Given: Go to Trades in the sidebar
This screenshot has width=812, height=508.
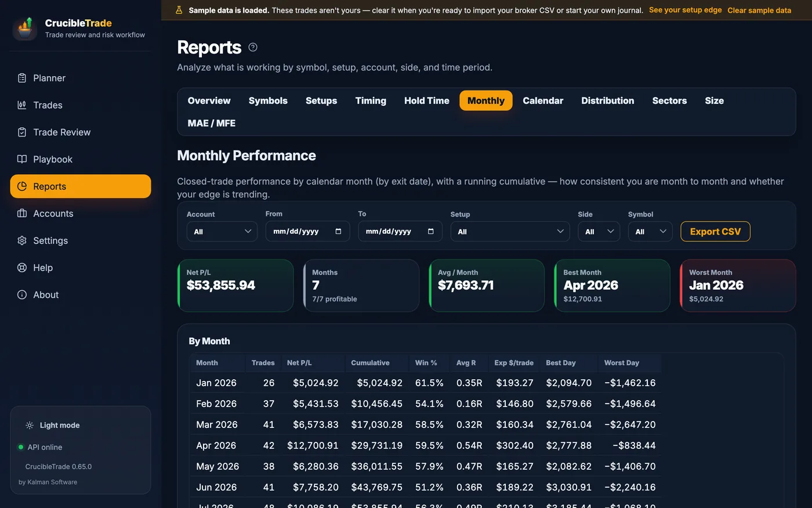Looking at the screenshot, I should [x=81, y=105].
